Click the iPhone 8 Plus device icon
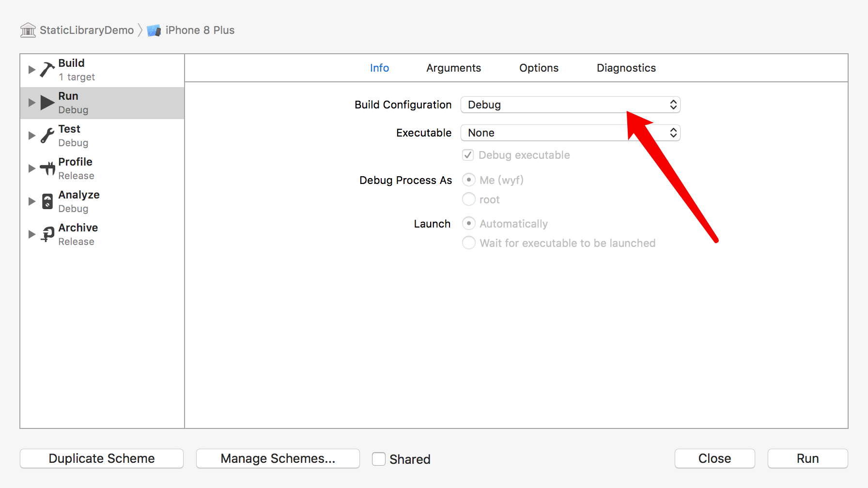The height and width of the screenshot is (488, 868). pyautogui.click(x=154, y=30)
